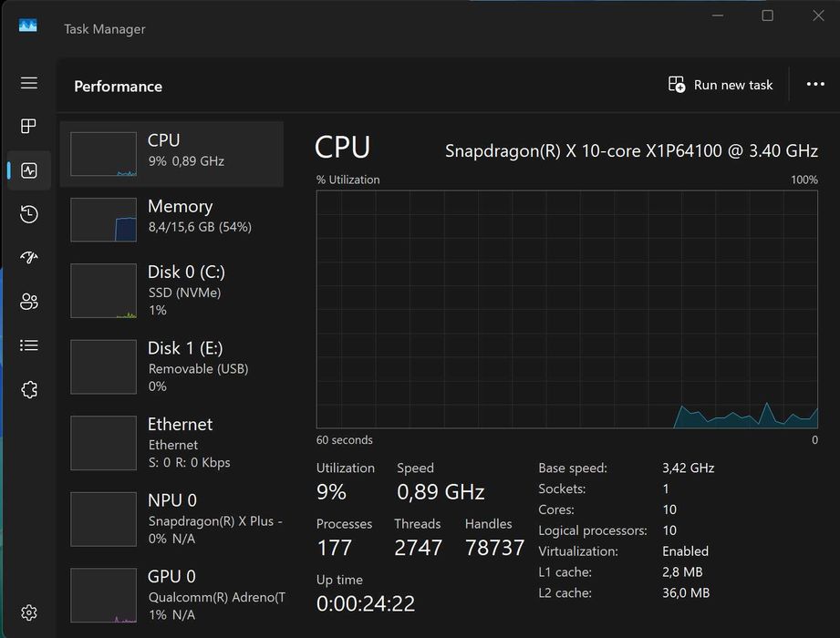
Task: Click the % Utilization graph label
Action: coord(347,180)
